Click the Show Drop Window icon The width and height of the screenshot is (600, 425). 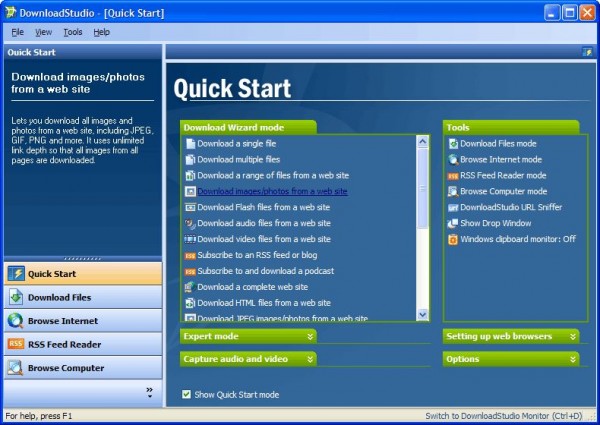[x=453, y=223]
